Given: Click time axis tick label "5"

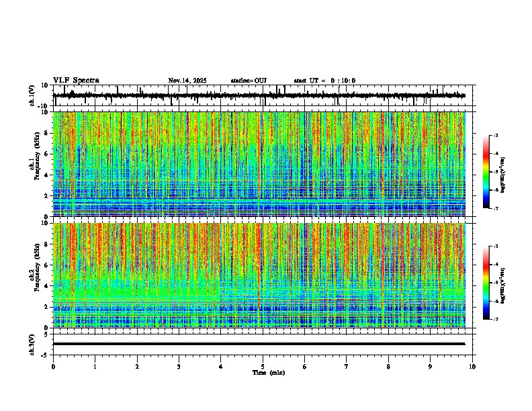Looking at the screenshot, I should [x=263, y=367].
